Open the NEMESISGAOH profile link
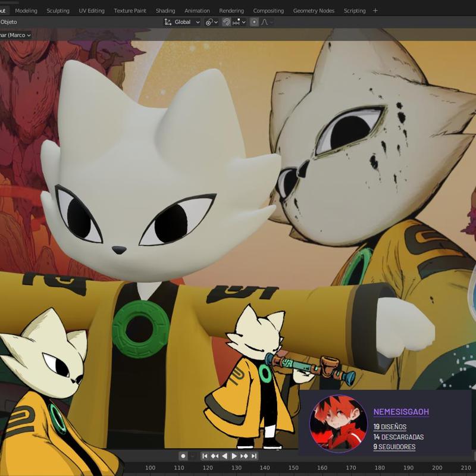476x476 pixels. pyautogui.click(x=401, y=412)
